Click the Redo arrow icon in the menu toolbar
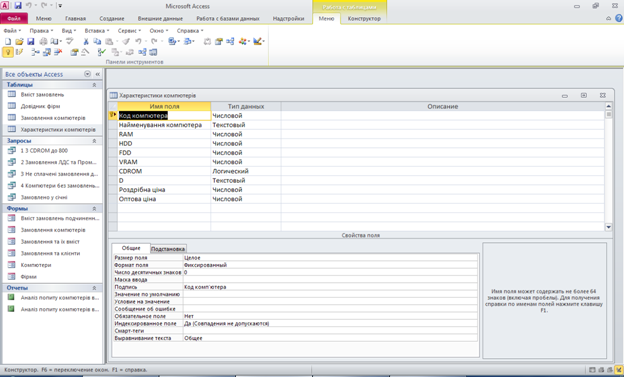 tap(154, 41)
